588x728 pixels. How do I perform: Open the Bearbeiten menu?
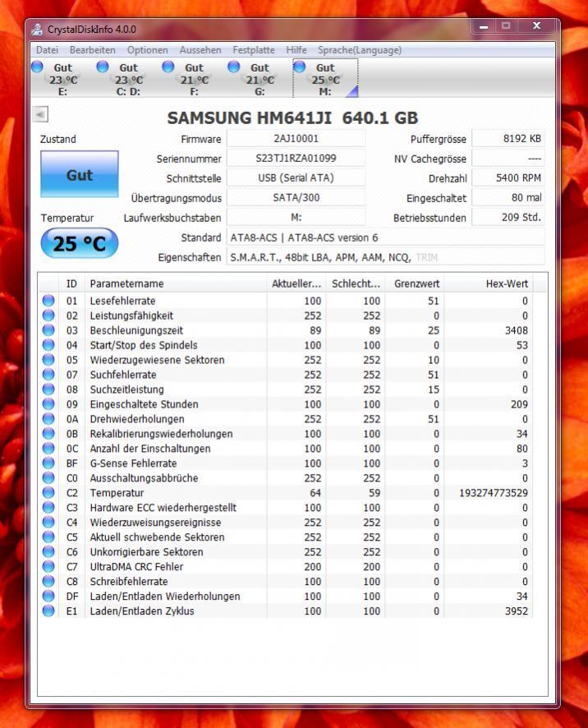tap(92, 49)
